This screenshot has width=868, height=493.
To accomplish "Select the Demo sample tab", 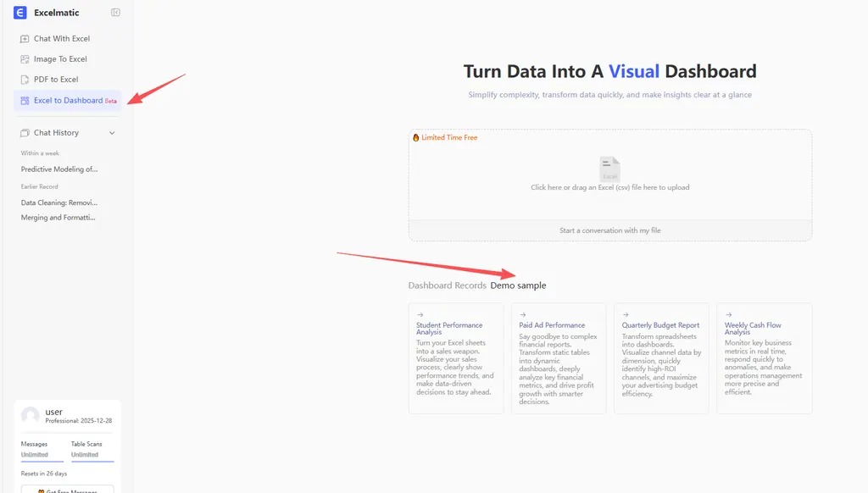I will click(518, 285).
